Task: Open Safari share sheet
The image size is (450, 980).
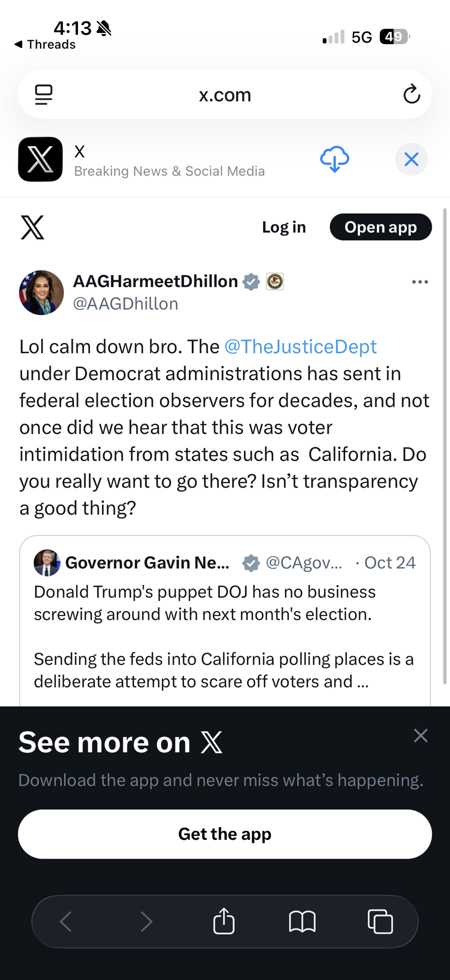Action: pos(224,921)
